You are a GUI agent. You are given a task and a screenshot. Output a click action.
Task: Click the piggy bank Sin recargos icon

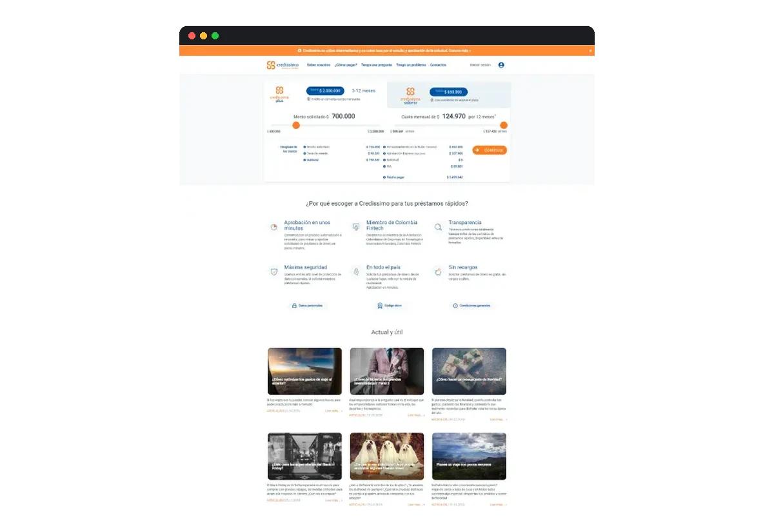438,271
